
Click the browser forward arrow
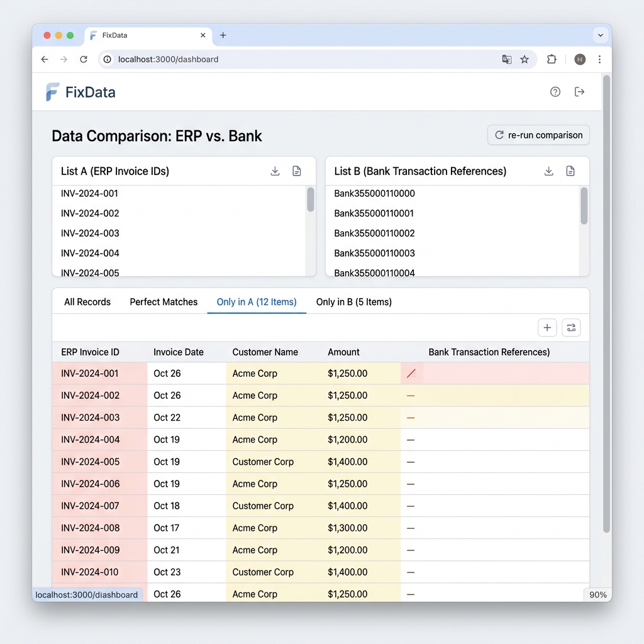point(64,59)
